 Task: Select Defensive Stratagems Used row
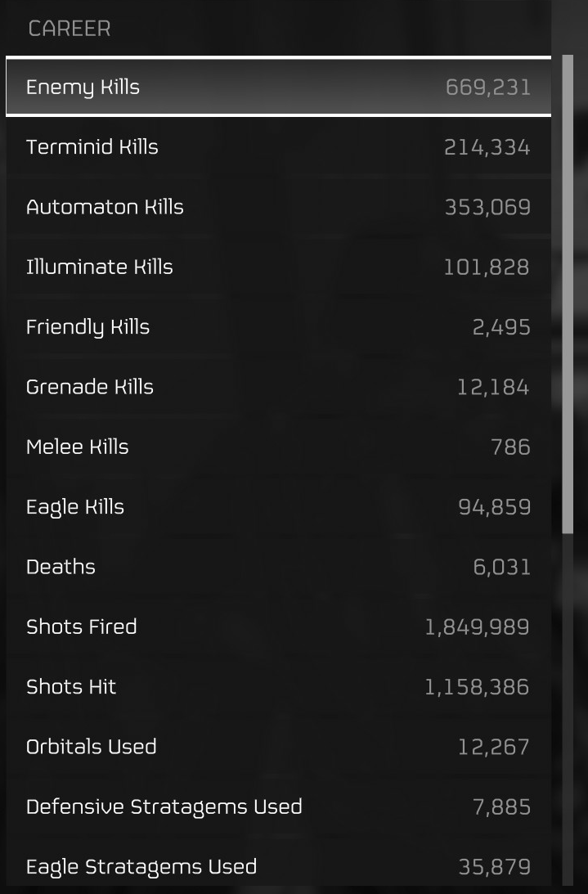coord(278,806)
